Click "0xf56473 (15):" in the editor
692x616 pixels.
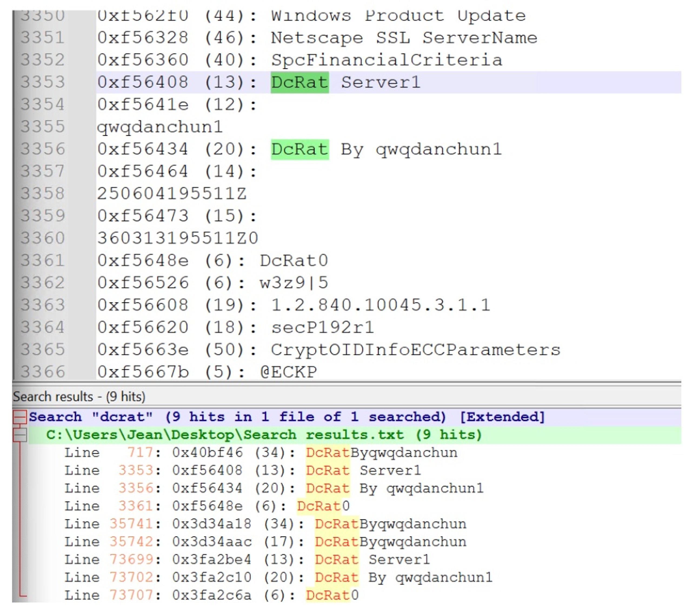(177, 216)
